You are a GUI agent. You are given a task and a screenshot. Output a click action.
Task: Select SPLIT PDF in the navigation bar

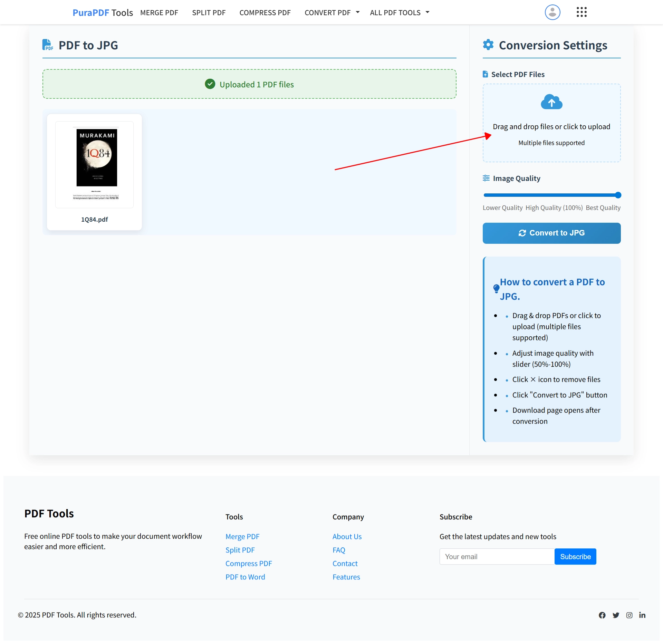click(x=209, y=12)
